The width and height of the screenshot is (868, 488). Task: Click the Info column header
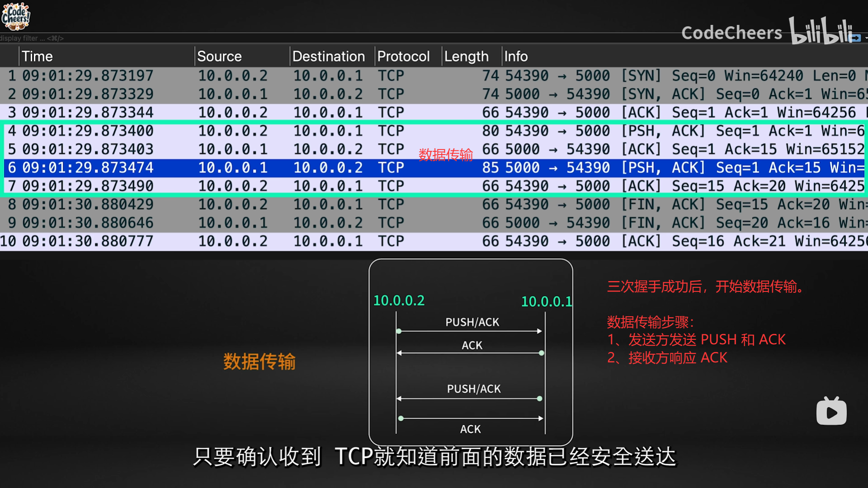coord(516,56)
